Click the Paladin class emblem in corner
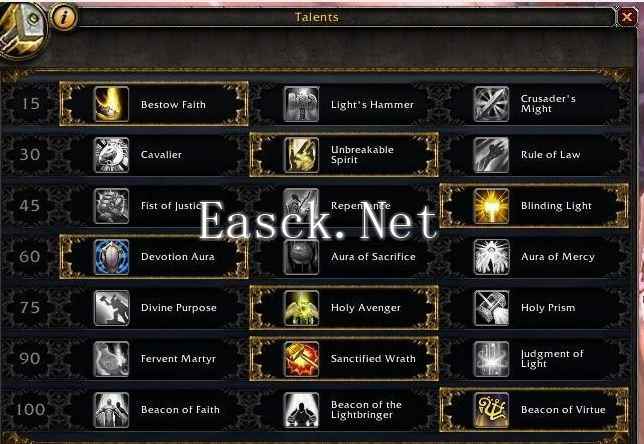644x444 pixels. (x=23, y=30)
